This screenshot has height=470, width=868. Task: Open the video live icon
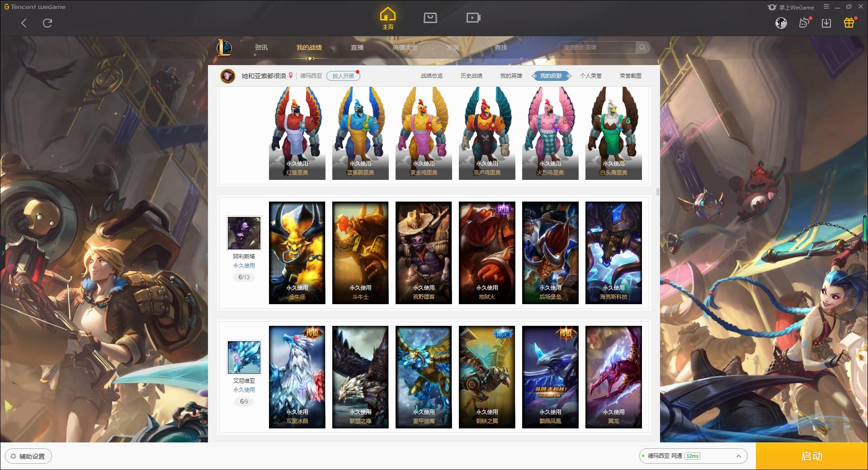473,18
